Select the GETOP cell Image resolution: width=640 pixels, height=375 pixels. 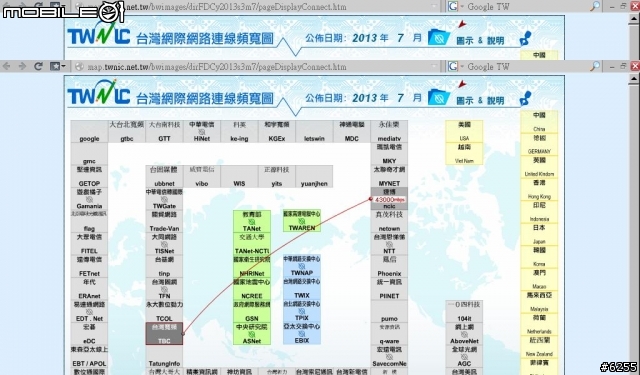point(89,176)
